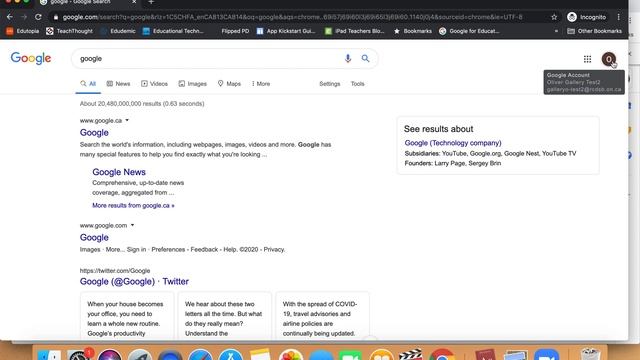
Task: Open Google (@Google) Twitter result
Action: point(134,282)
